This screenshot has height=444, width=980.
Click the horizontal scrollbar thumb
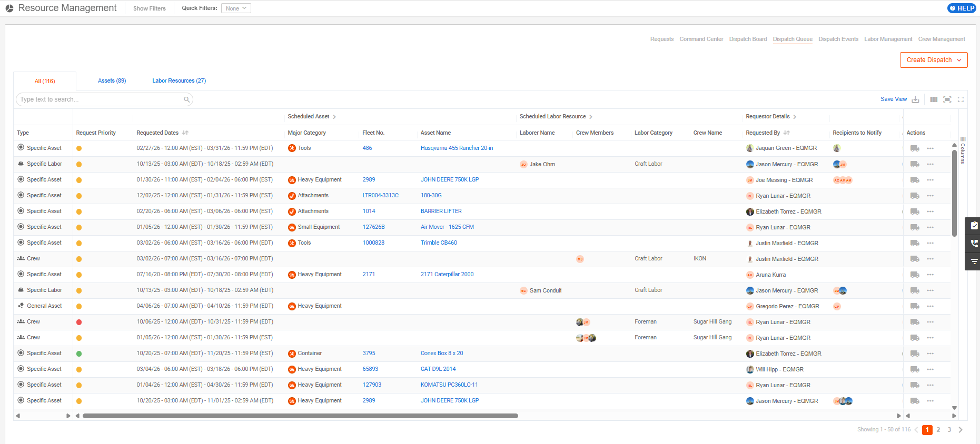click(x=300, y=416)
